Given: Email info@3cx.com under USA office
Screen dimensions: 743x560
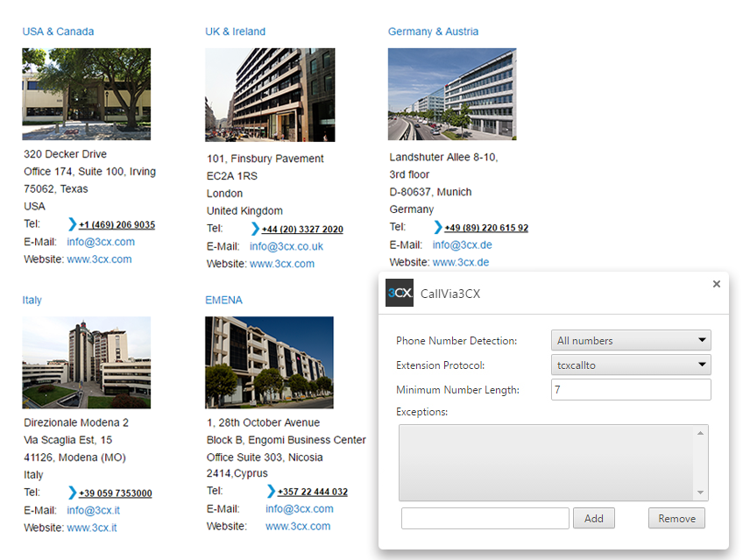Looking at the screenshot, I should pos(101,242).
